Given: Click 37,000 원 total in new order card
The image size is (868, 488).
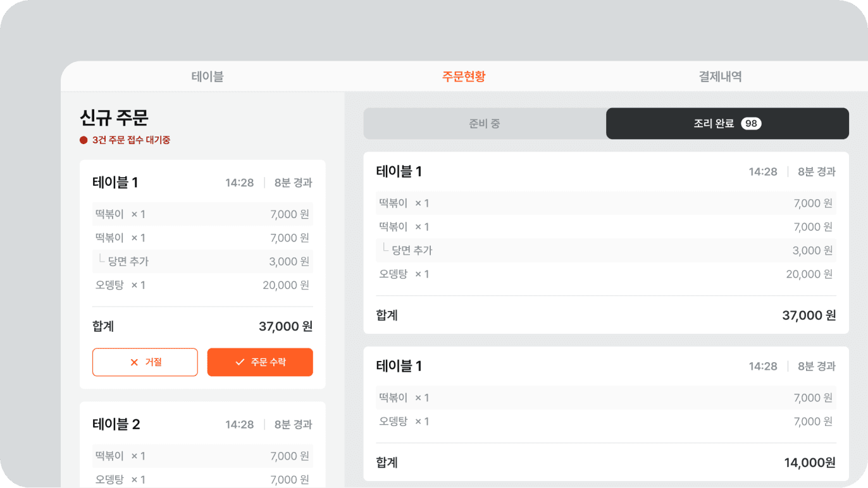Looking at the screenshot, I should (x=286, y=326).
